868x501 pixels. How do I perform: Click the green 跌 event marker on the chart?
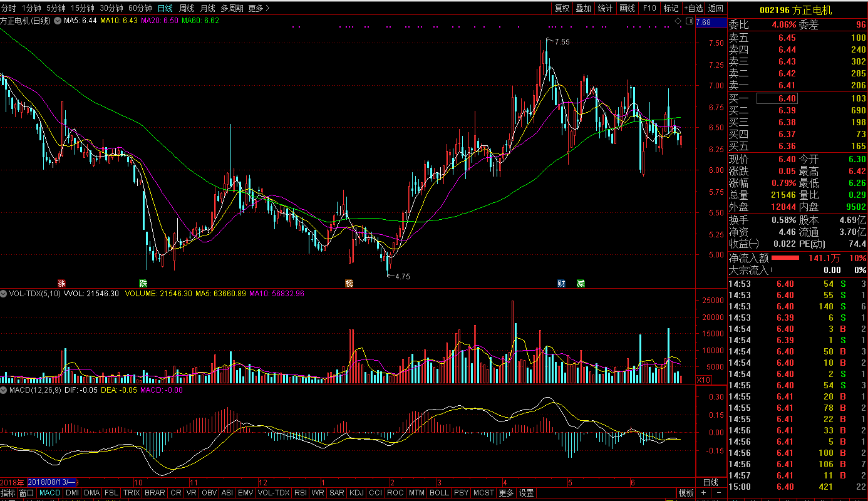(x=143, y=283)
